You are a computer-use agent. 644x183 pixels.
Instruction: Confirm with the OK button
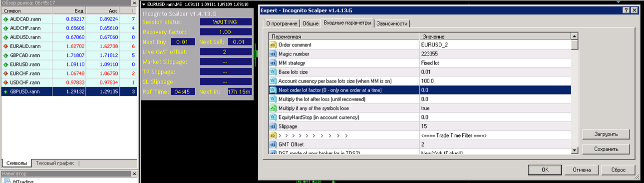click(x=545, y=169)
